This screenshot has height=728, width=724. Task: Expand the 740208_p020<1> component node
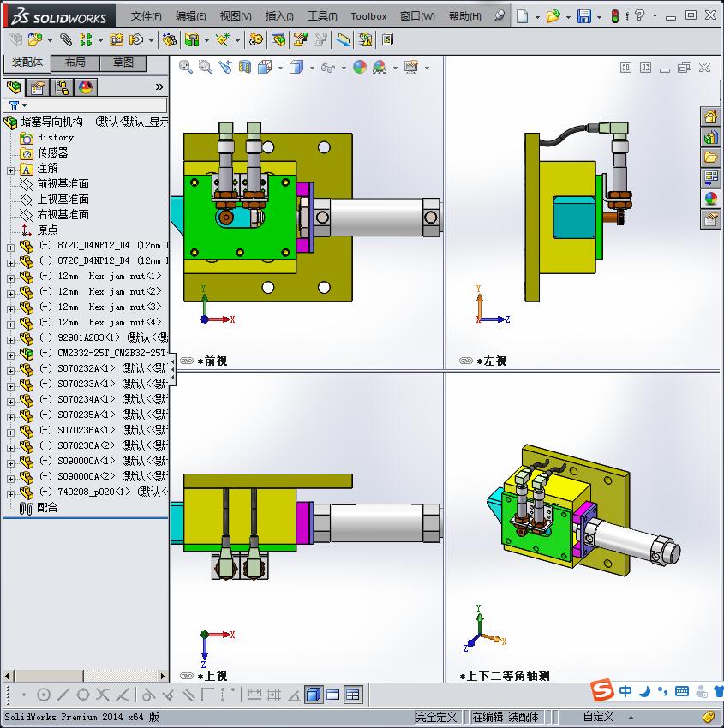click(10, 494)
